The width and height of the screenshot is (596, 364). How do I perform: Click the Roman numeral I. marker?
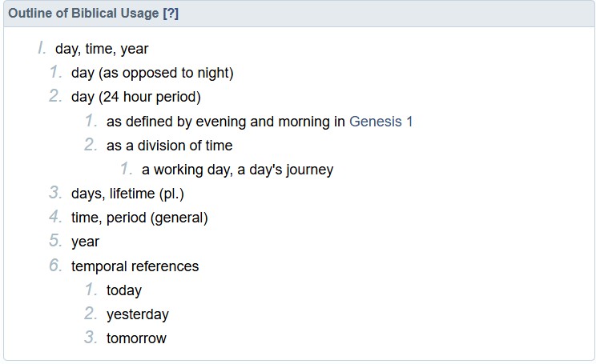(41, 49)
